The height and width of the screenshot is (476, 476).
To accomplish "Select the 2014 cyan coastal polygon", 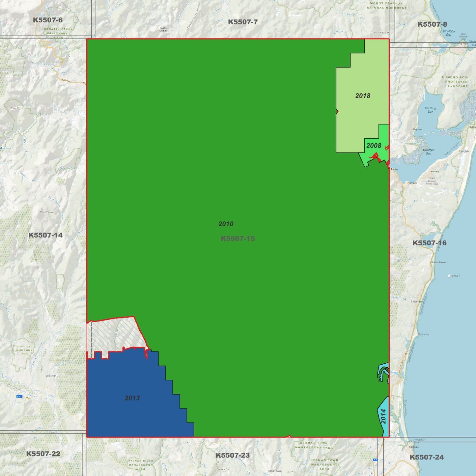I will [x=384, y=417].
